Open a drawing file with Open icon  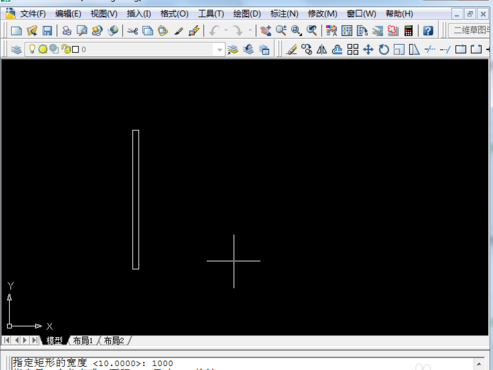[32, 31]
